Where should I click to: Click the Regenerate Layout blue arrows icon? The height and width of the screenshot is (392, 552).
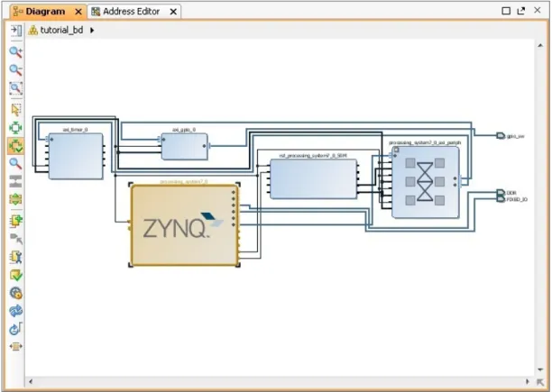point(16,311)
